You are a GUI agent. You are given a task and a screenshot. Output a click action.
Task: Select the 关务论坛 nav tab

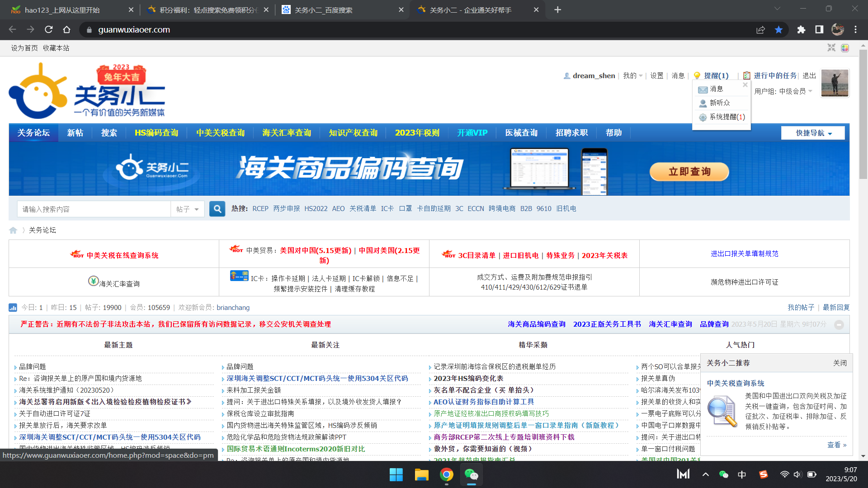(x=33, y=133)
